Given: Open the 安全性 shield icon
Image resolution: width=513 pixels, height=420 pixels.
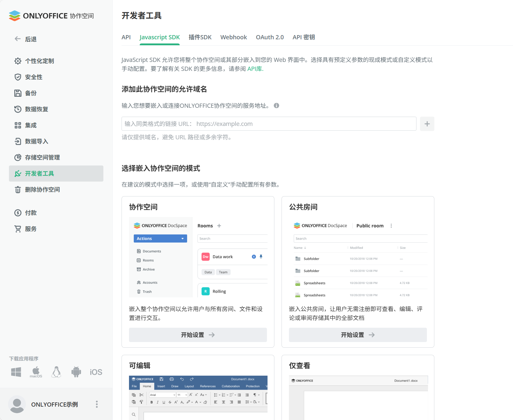Looking at the screenshot, I should (18, 77).
